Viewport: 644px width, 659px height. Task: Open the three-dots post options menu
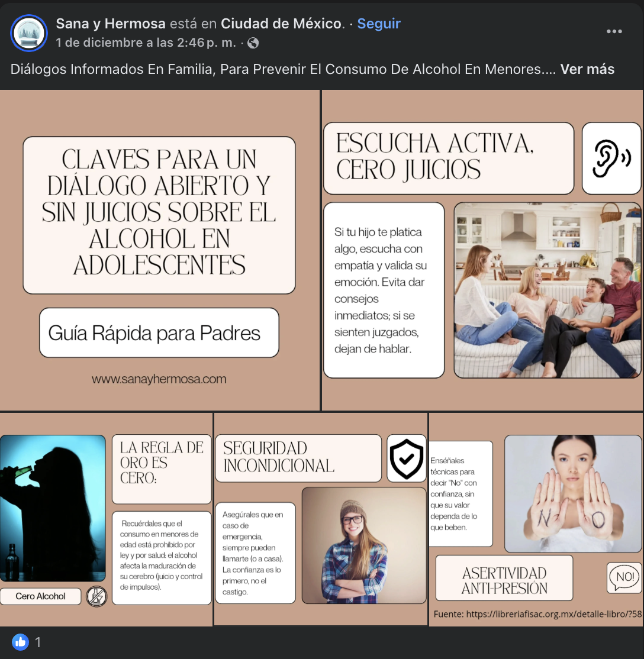[614, 32]
